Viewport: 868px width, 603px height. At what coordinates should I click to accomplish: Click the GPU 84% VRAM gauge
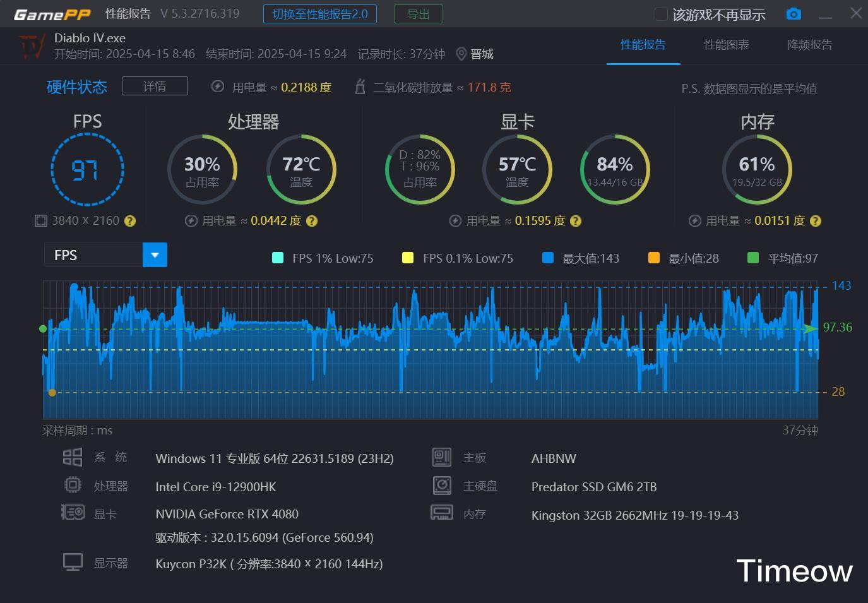click(x=615, y=169)
